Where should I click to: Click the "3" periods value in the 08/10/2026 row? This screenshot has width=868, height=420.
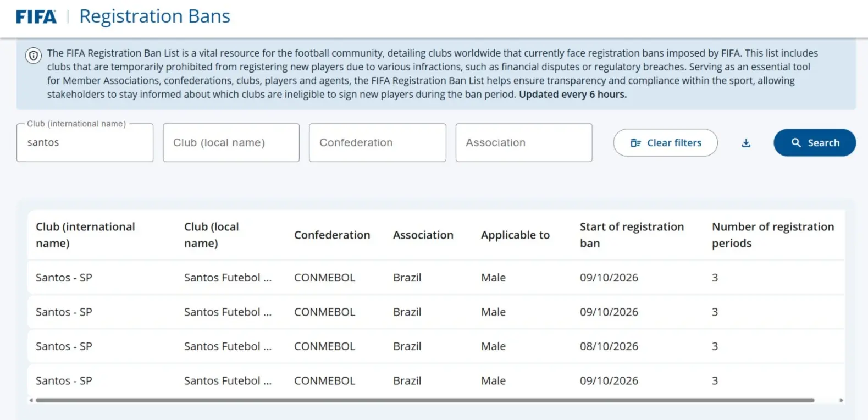point(715,346)
